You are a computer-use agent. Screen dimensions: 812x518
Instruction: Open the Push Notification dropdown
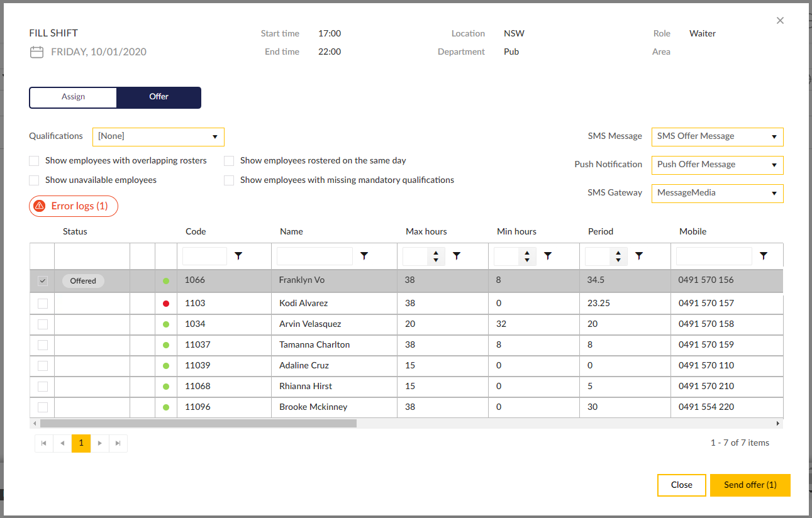(x=718, y=165)
